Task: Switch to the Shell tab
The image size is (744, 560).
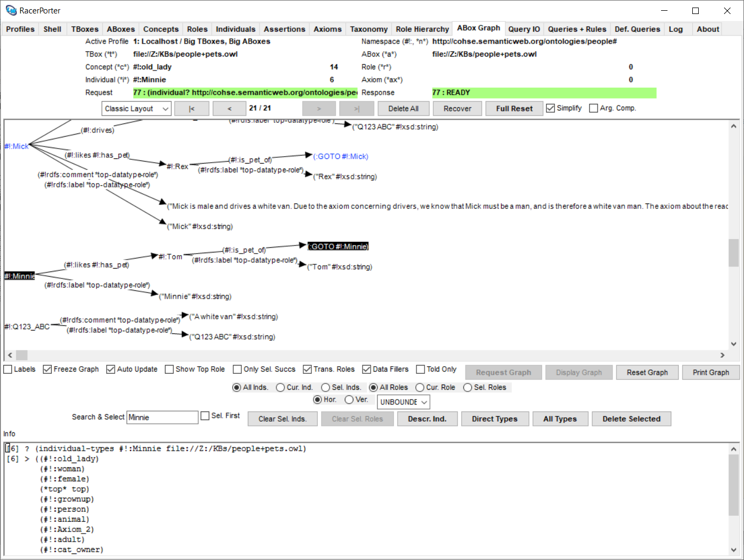Action: click(52, 29)
